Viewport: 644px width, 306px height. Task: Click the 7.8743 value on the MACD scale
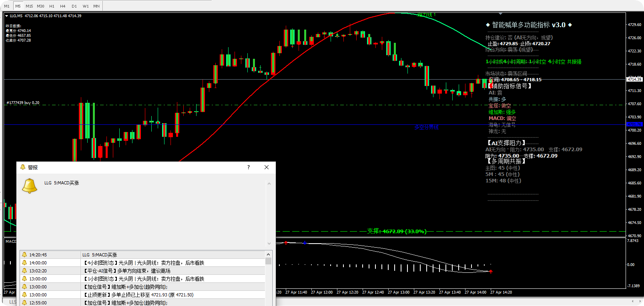pyautogui.click(x=633, y=241)
